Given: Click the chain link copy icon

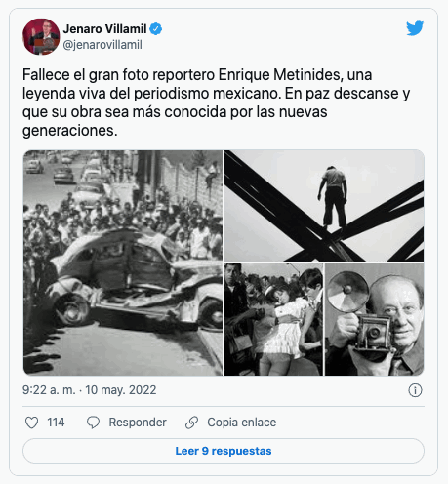Looking at the screenshot, I should (x=191, y=423).
